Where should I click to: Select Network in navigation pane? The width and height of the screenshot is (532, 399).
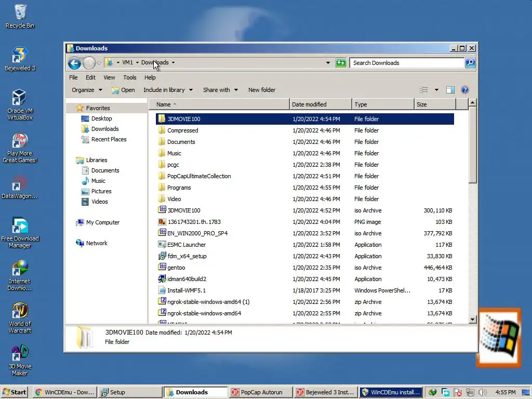coord(91,243)
